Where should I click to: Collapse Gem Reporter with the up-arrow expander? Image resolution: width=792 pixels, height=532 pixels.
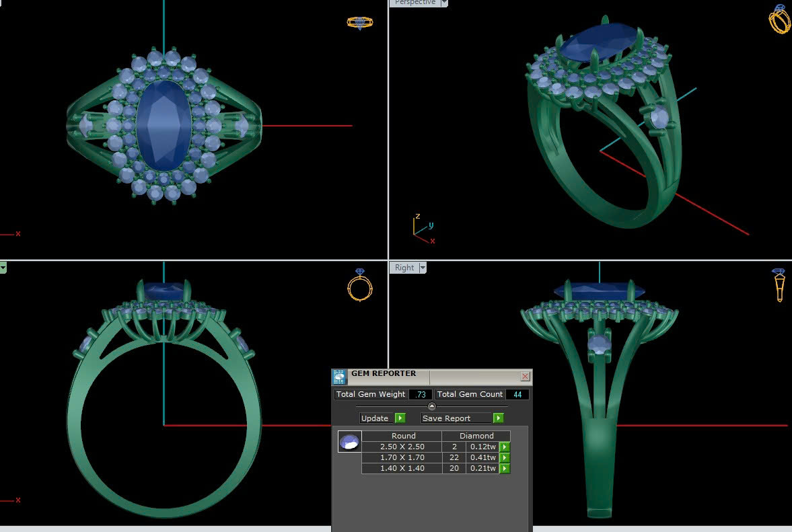pos(432,406)
